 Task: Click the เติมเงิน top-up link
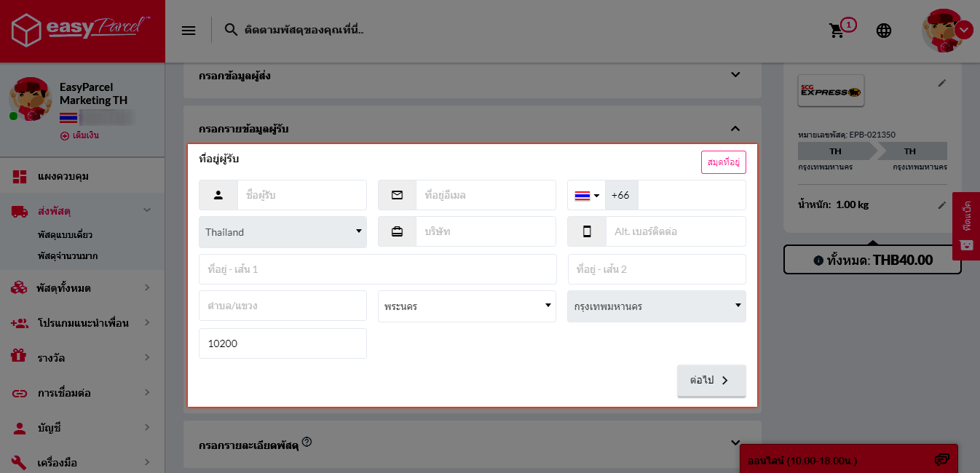[x=79, y=135]
